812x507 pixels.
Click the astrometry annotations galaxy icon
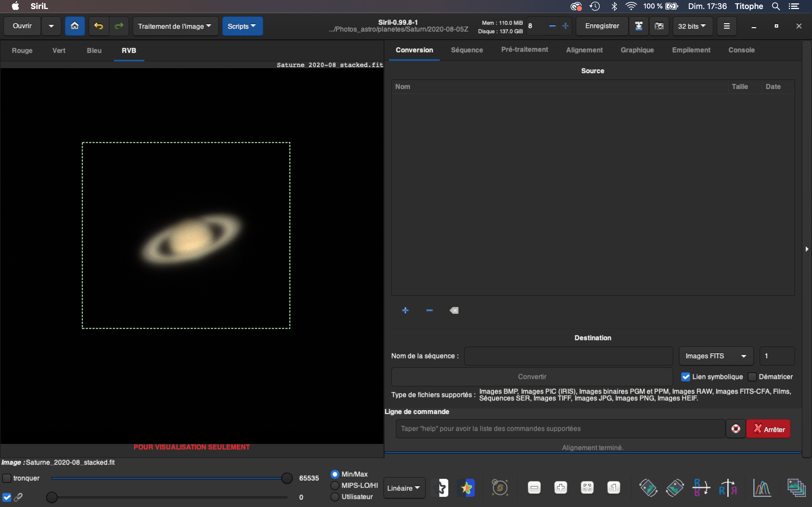pyautogui.click(x=500, y=488)
